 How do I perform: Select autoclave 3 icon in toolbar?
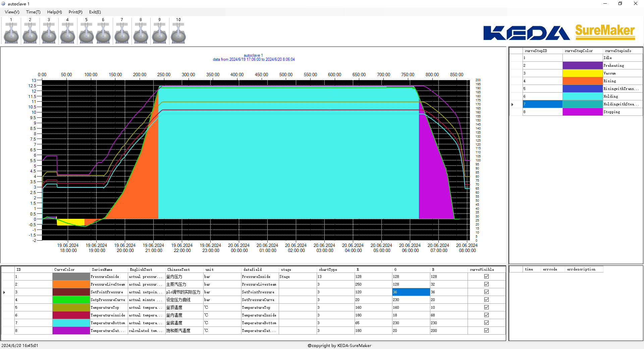coord(49,34)
